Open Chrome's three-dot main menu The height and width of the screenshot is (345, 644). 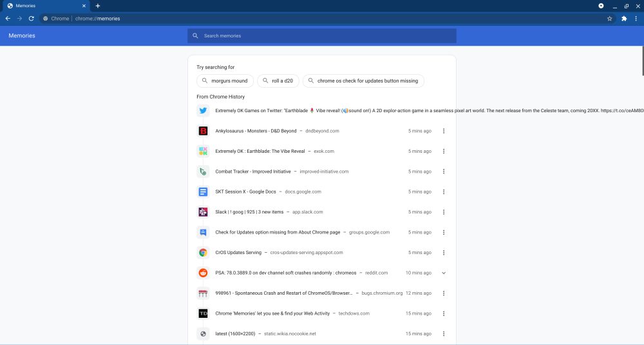point(636,19)
